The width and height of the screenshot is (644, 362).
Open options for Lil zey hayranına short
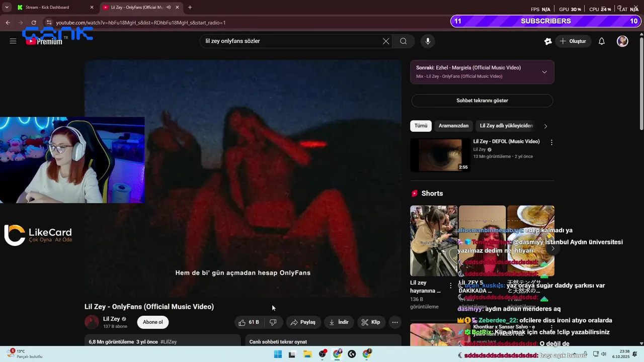click(450, 286)
